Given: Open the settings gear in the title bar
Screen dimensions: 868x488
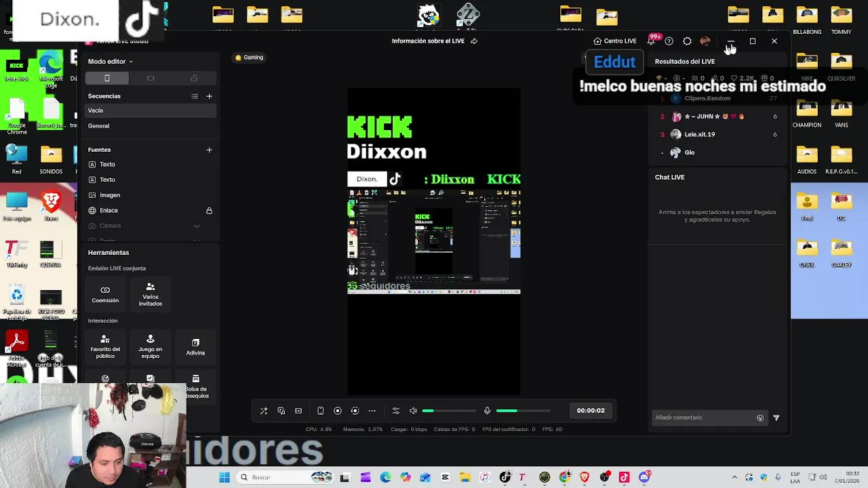Looking at the screenshot, I should pyautogui.click(x=687, y=41).
